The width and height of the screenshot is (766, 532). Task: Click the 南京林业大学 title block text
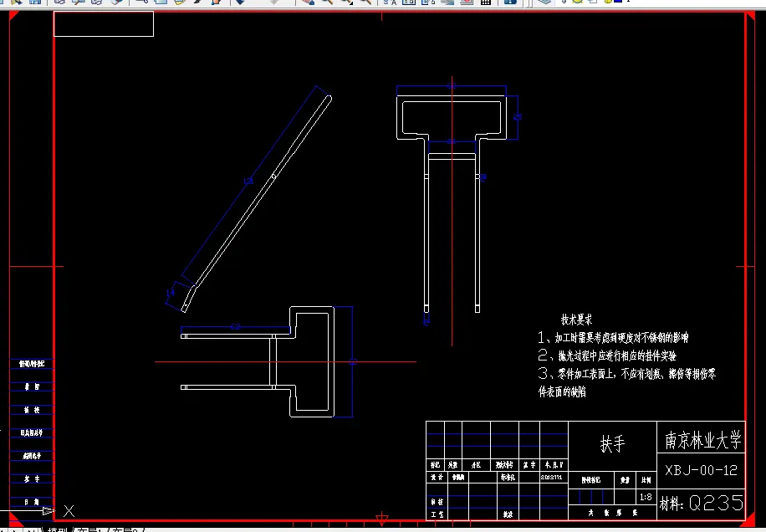pos(702,440)
